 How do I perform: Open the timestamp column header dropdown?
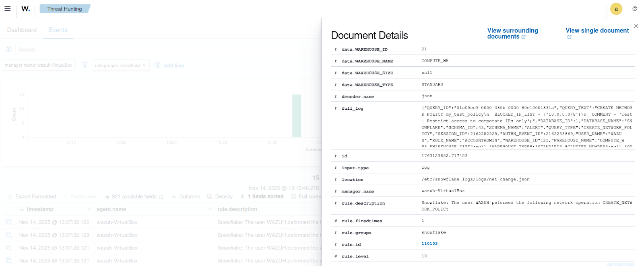pyautogui.click(x=89, y=209)
